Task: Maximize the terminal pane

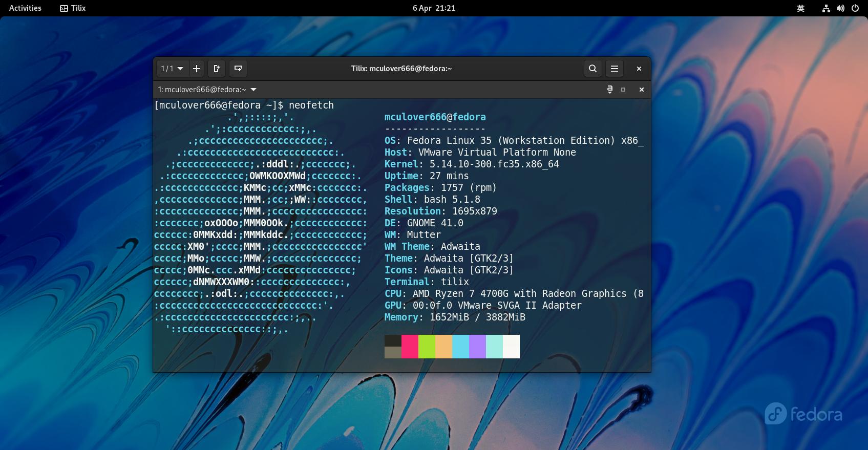Action: tap(623, 90)
